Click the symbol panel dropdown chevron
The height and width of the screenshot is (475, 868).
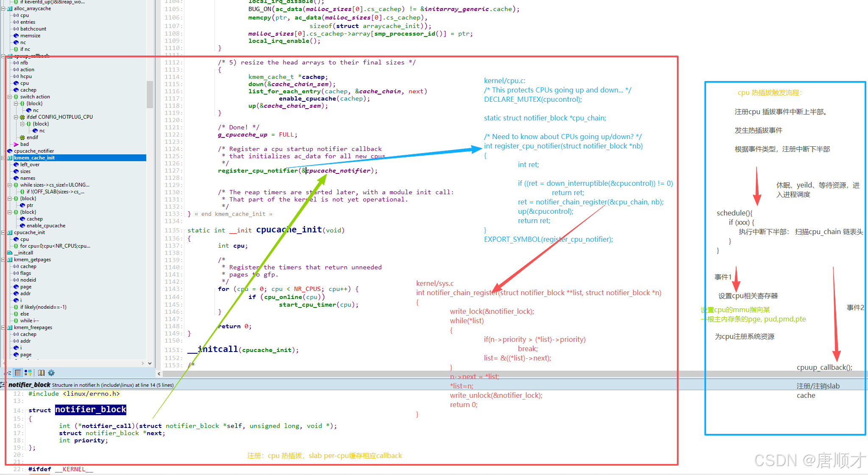[x=150, y=363]
